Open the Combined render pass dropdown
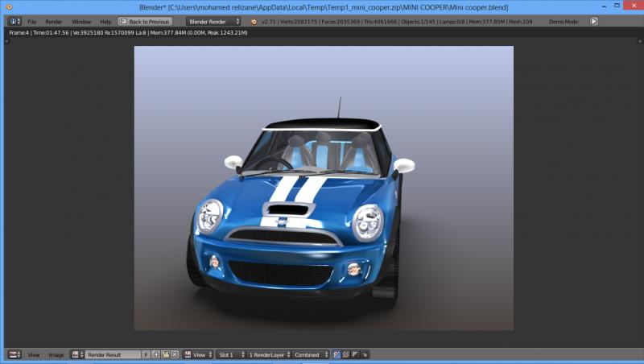Viewport: 644px width, 364px height. pyautogui.click(x=311, y=354)
